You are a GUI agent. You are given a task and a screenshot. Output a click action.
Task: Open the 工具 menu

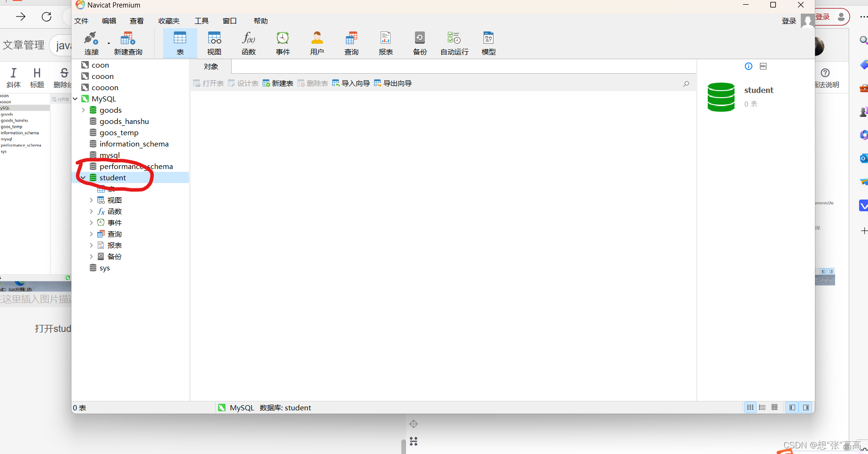pyautogui.click(x=202, y=21)
